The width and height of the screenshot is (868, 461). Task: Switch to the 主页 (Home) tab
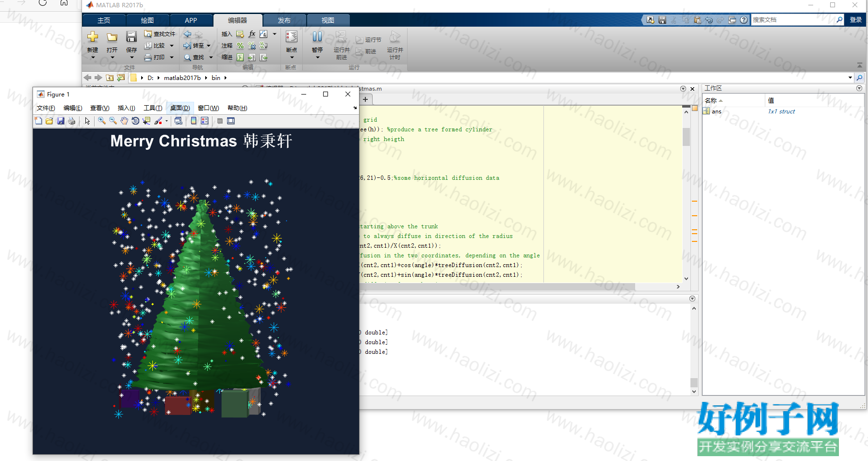tap(104, 20)
